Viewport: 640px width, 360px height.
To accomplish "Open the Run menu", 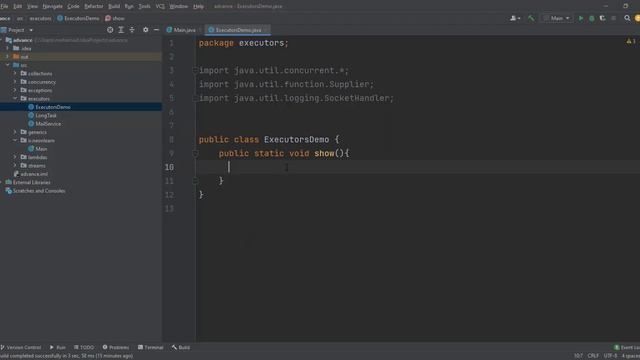I will tap(129, 6).
